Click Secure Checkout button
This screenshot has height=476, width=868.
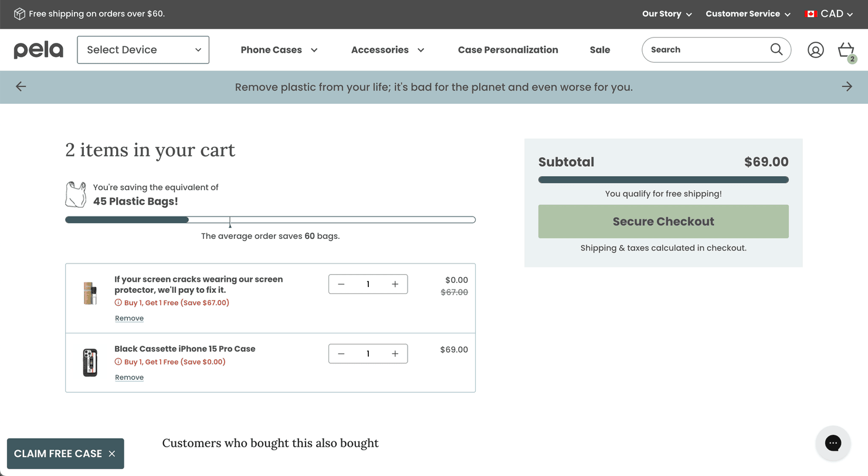point(663,221)
